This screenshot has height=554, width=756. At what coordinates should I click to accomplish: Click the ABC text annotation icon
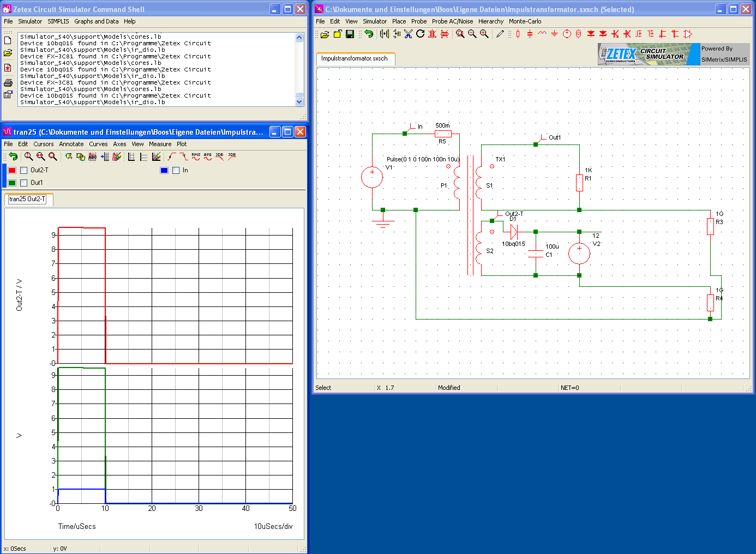coord(92,156)
